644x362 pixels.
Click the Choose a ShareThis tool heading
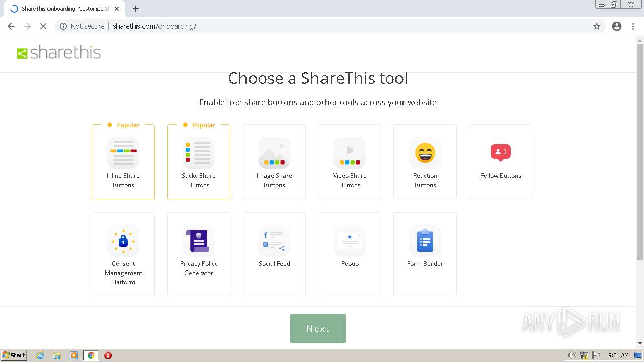pyautogui.click(x=318, y=78)
